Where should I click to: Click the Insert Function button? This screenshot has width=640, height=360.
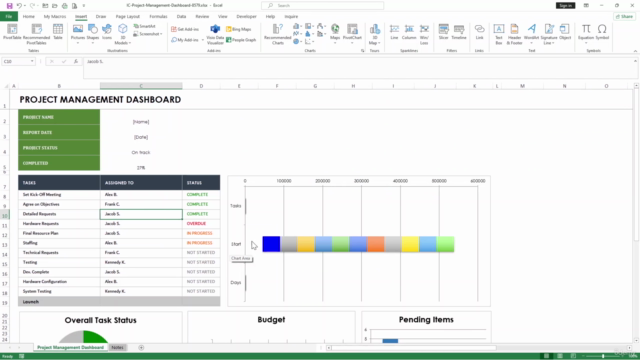click(x=76, y=61)
